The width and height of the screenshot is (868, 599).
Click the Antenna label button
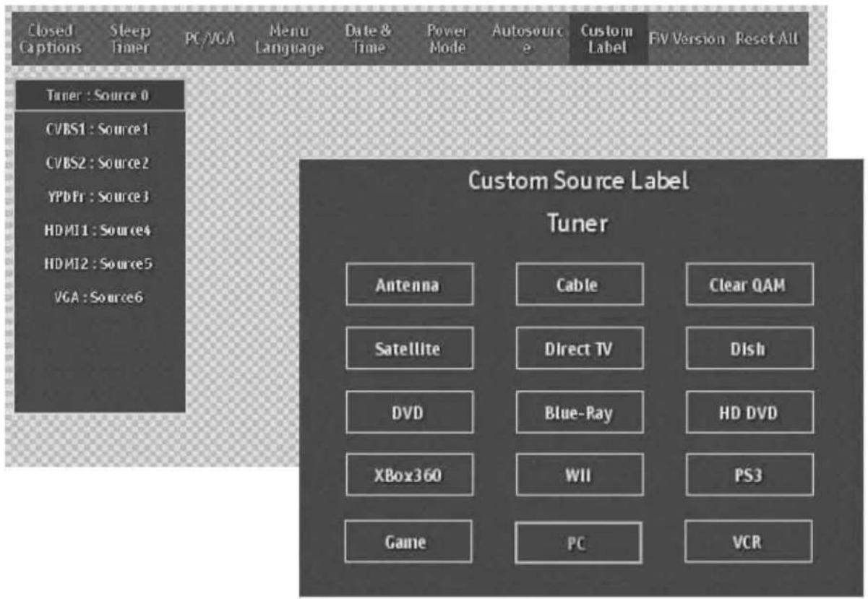410,284
